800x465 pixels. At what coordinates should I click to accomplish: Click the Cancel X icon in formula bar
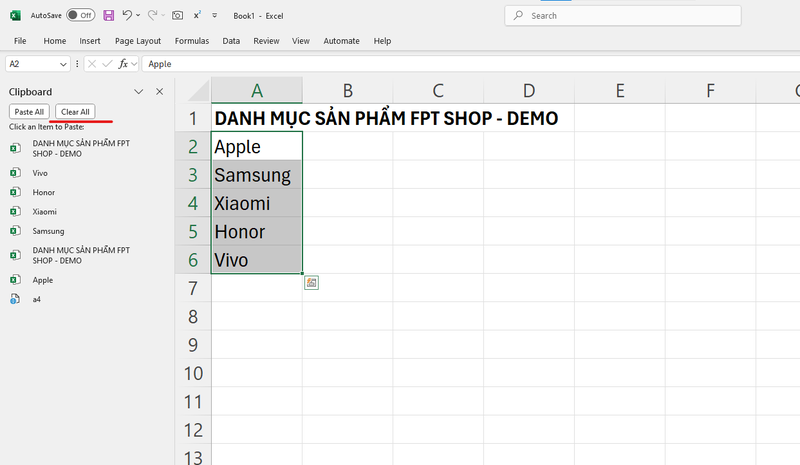pos(92,64)
